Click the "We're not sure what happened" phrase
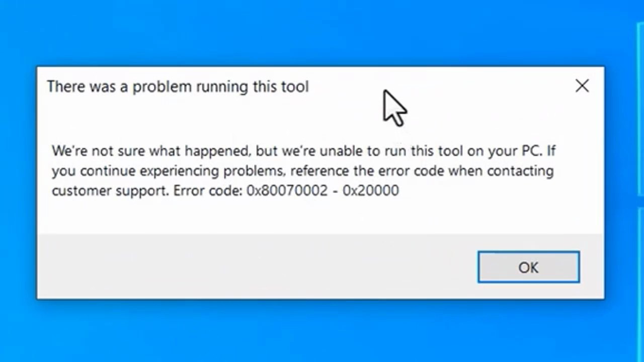This screenshot has height=362, width=644. (150, 151)
